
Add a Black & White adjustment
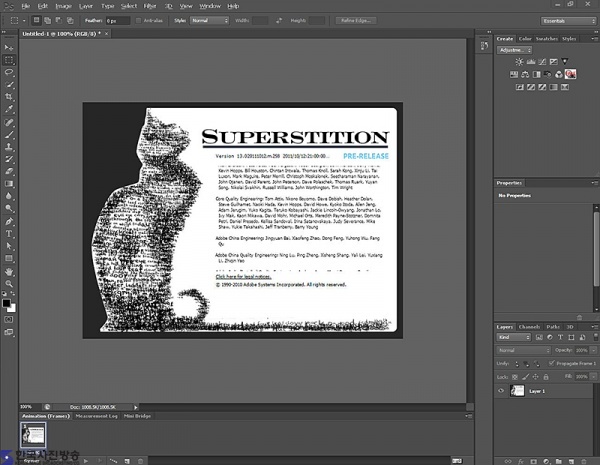click(x=536, y=74)
